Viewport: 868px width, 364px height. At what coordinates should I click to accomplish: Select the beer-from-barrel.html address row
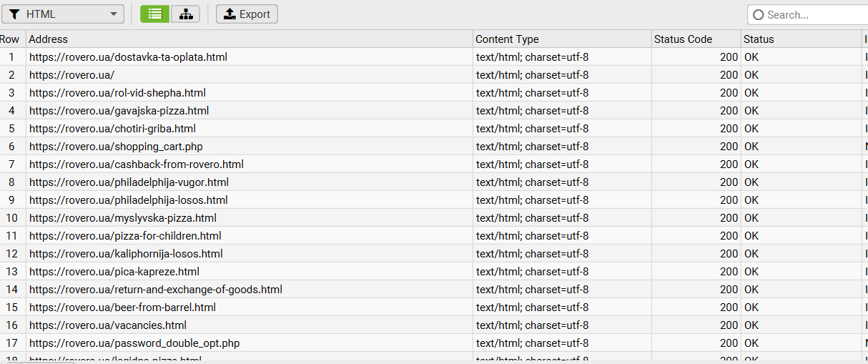pos(122,308)
